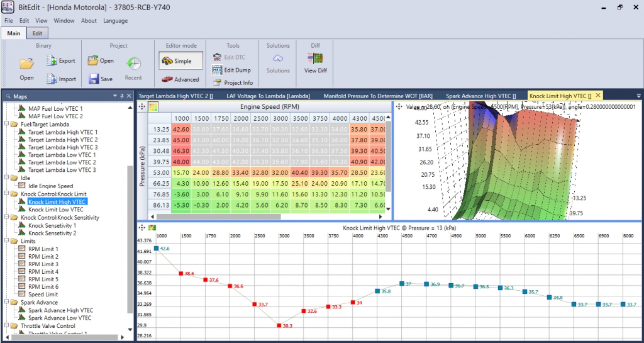Click 2D graph pane move handle icon
644x343 pixels.
click(x=142, y=227)
